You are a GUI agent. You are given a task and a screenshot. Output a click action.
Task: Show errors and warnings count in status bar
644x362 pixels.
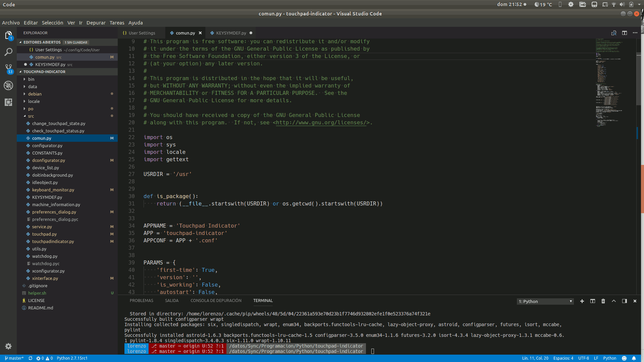tap(45, 358)
